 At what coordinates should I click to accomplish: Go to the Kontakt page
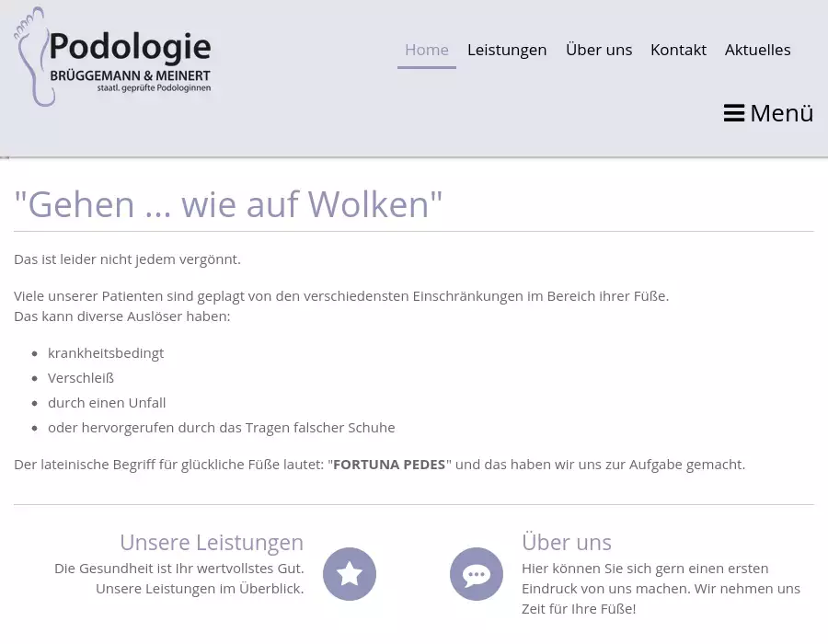click(x=678, y=50)
